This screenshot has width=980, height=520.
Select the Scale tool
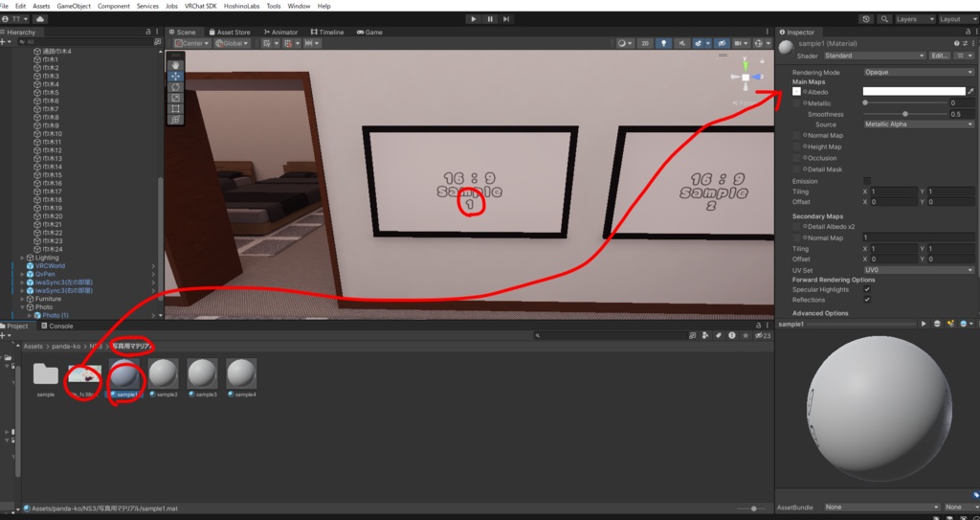click(x=176, y=98)
